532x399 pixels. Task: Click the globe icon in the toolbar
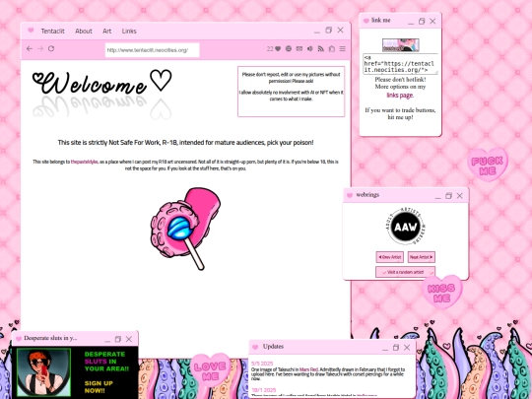[289, 49]
